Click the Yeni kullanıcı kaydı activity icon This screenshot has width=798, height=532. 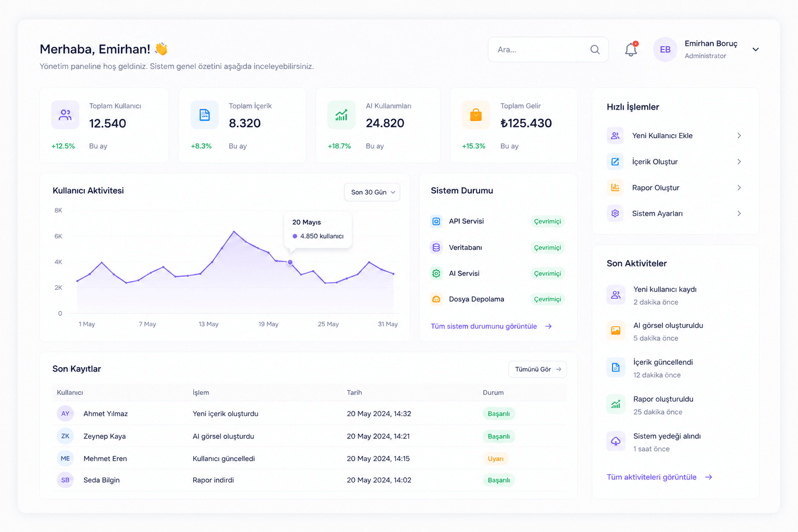click(x=616, y=295)
